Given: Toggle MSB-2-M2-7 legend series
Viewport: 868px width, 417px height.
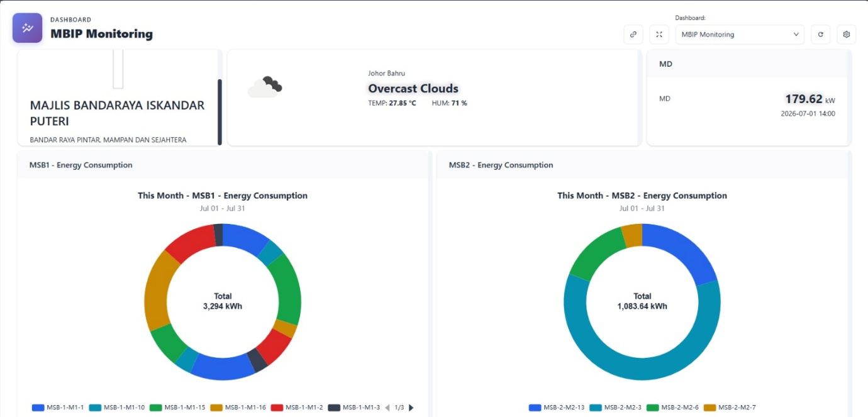Looking at the screenshot, I should click(x=730, y=408).
